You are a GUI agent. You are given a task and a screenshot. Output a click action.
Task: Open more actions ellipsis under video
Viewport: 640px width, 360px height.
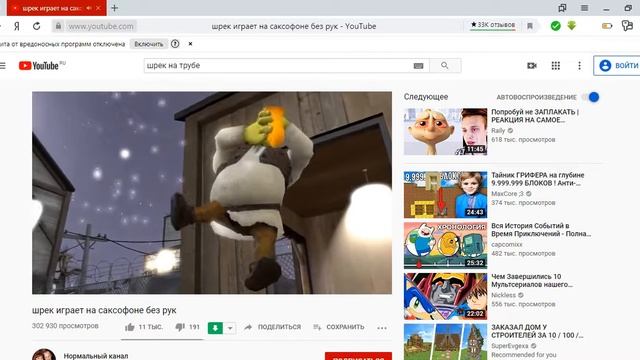[x=382, y=328]
